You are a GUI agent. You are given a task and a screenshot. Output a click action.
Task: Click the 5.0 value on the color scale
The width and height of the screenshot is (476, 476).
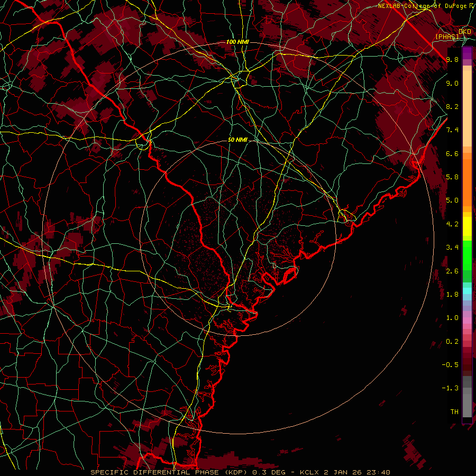452,200
